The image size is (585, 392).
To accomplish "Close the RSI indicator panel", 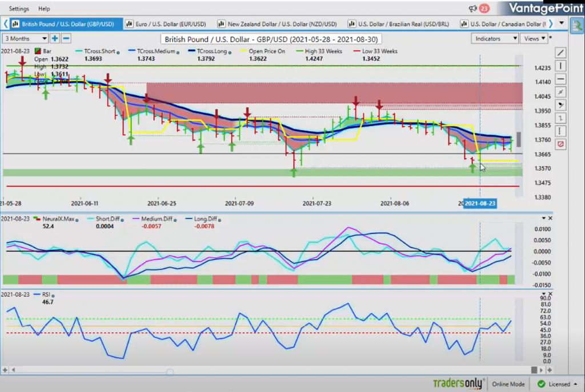I will coord(550,294).
